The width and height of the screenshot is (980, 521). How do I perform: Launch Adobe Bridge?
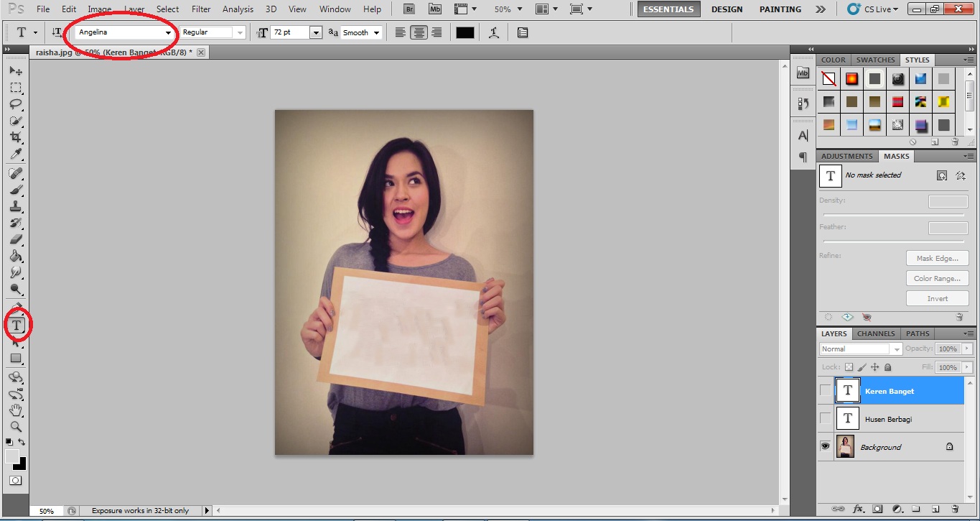(x=409, y=9)
